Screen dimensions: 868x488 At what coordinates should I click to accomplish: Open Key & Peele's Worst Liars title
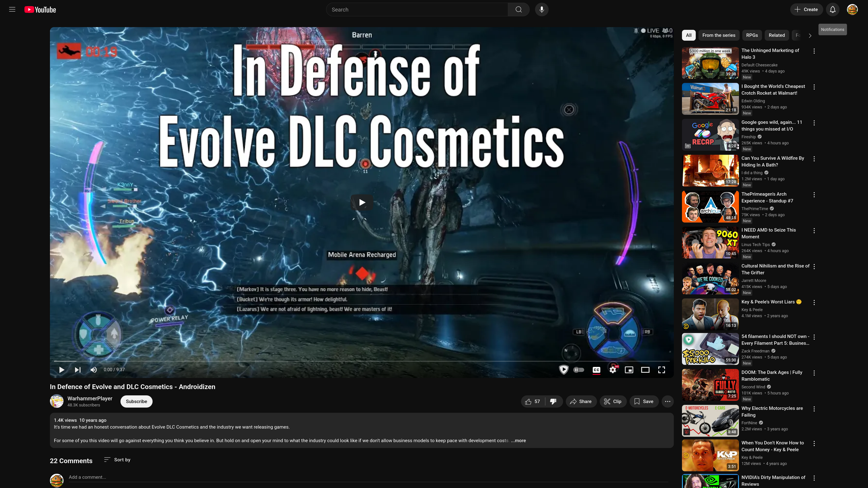click(x=771, y=302)
